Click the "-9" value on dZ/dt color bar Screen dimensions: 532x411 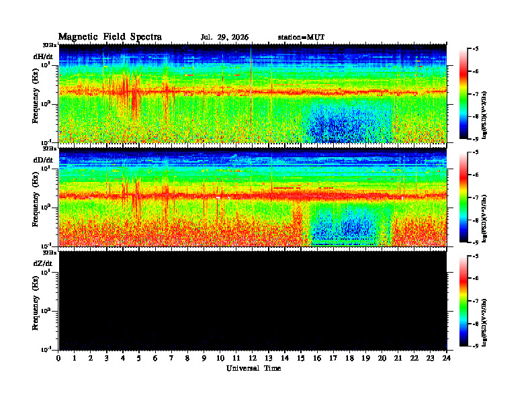point(475,346)
